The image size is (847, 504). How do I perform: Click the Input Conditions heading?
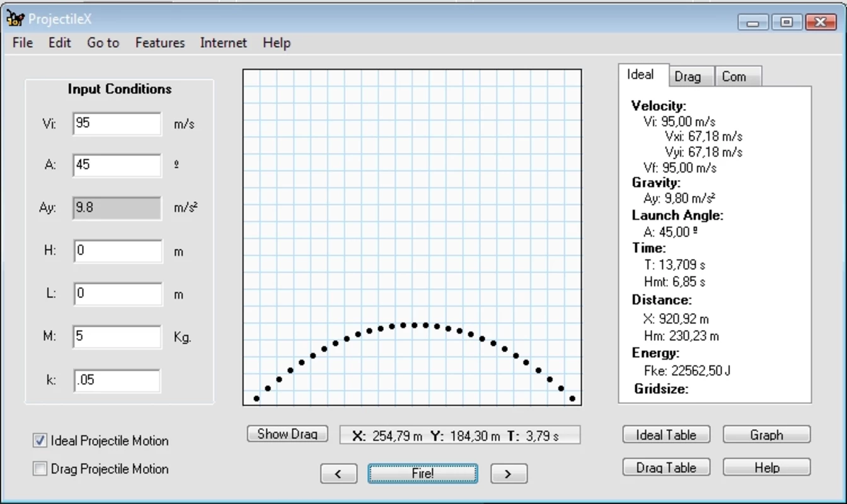[x=120, y=89]
